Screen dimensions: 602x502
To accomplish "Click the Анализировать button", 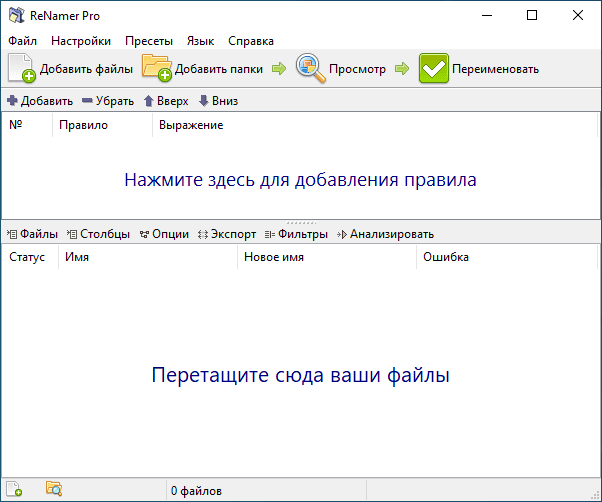I will (x=385, y=234).
